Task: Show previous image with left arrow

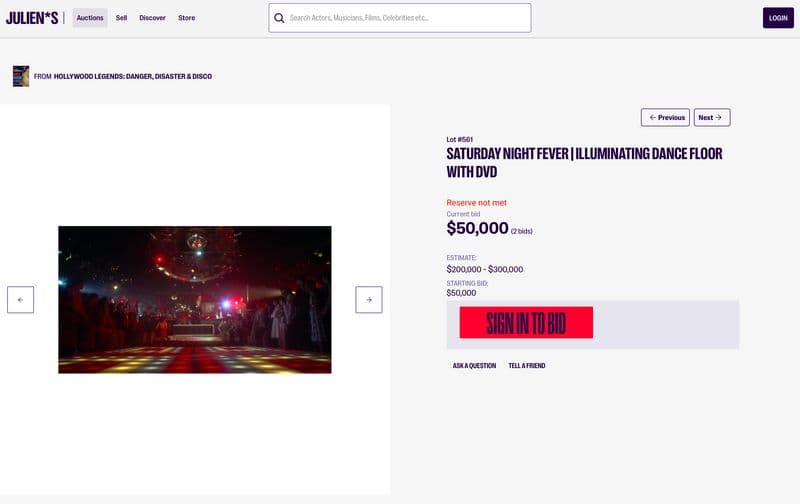Action: point(20,299)
